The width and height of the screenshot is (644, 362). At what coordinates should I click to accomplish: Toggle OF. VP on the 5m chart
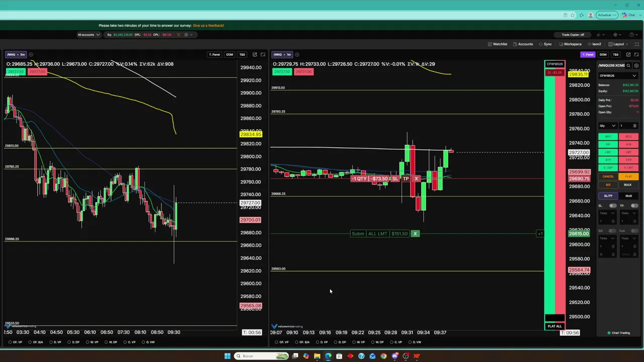[x=16, y=342]
